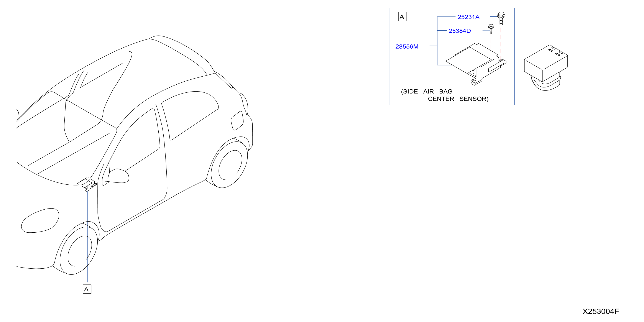The width and height of the screenshot is (644, 322).
Task: Click the sensor unit located under the windshield
Action: (87, 184)
